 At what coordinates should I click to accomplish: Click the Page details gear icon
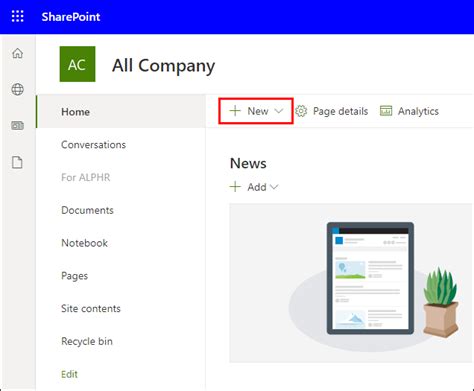(x=301, y=111)
